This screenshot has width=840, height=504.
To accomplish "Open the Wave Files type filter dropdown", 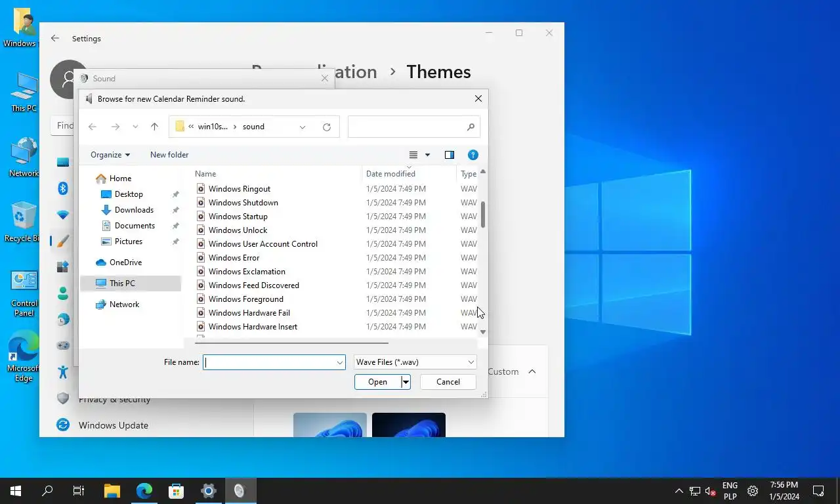I will coord(415,362).
